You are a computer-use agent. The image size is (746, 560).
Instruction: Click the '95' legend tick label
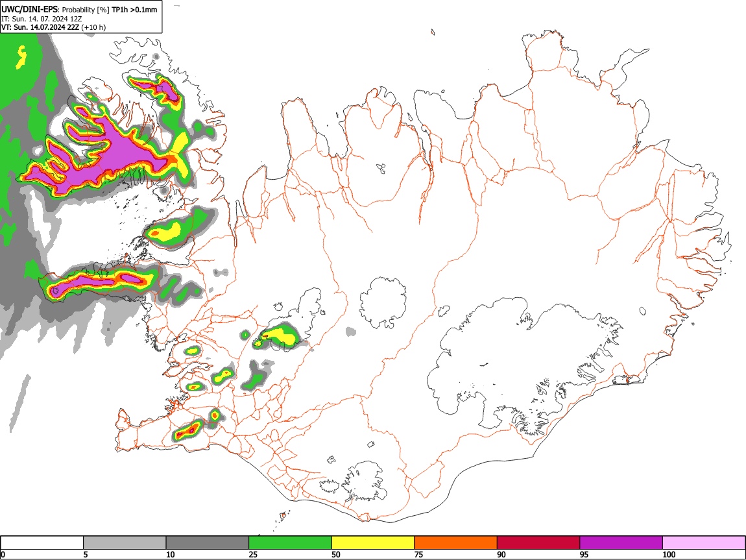[584, 554]
